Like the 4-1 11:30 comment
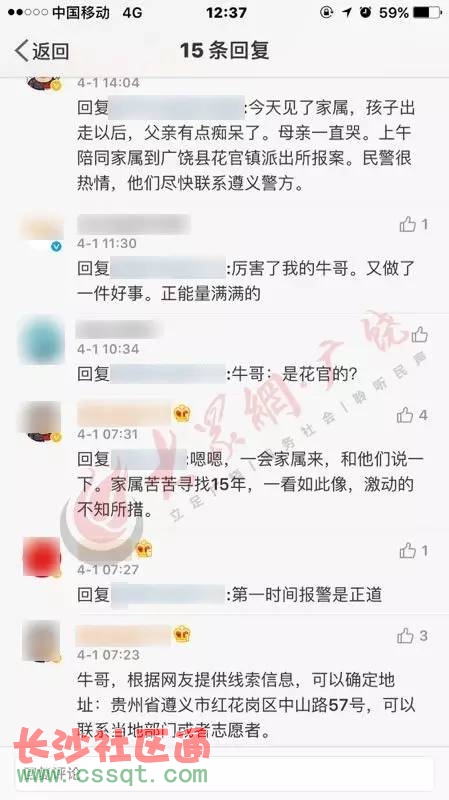The height and width of the screenshot is (800, 449). click(408, 224)
